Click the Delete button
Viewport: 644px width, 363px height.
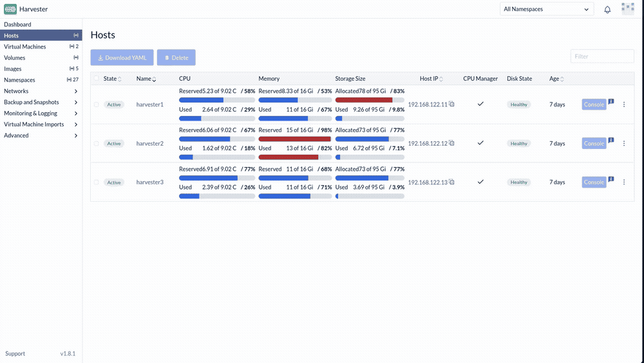(176, 57)
